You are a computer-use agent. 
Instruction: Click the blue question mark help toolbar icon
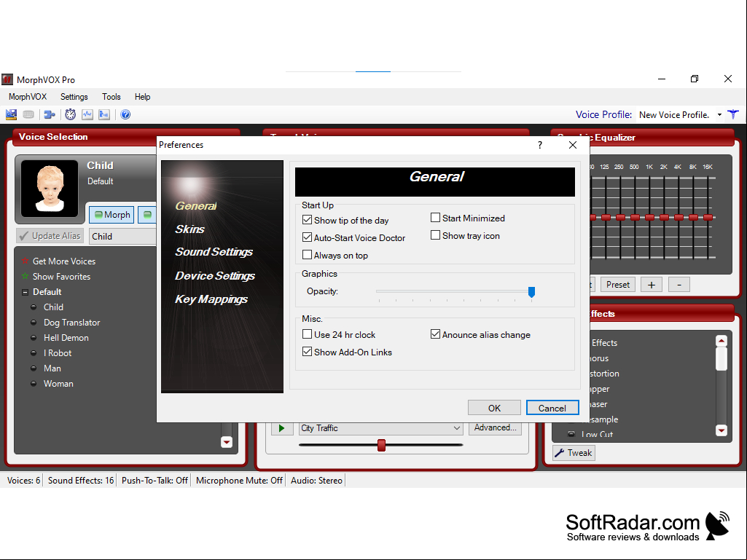pyautogui.click(x=125, y=114)
